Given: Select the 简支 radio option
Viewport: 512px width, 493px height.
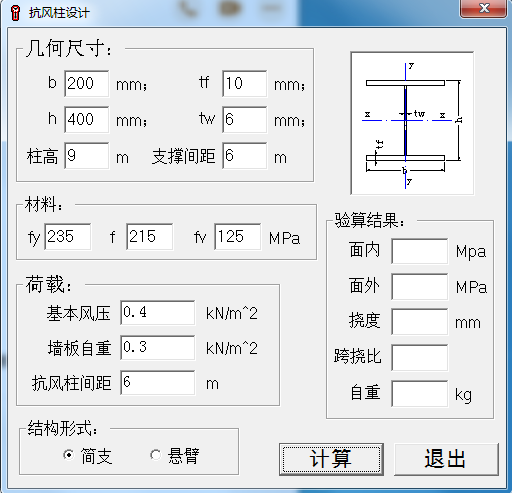Looking at the screenshot, I should coord(69,455).
